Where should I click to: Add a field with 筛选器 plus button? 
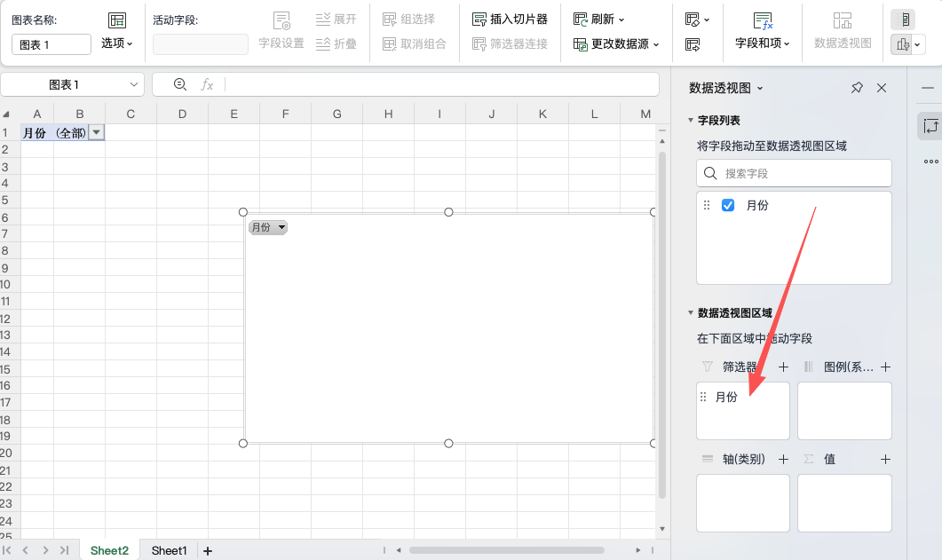pos(783,367)
